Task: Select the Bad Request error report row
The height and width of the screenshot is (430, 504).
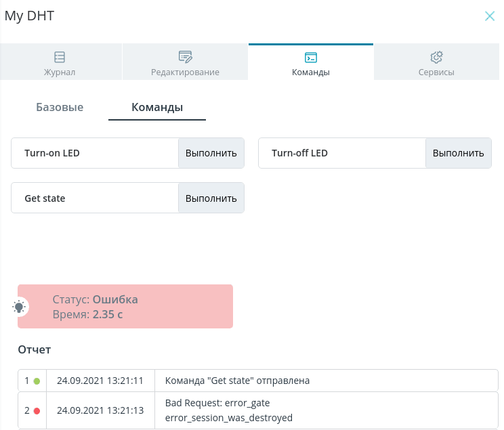Action: click(x=258, y=410)
